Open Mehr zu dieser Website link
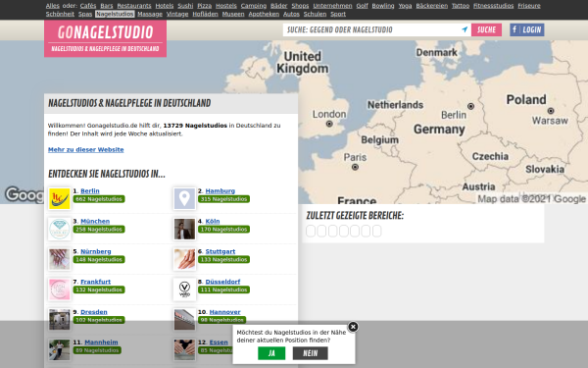Screen dimensions: 588x368 pyautogui.click(x=86, y=149)
